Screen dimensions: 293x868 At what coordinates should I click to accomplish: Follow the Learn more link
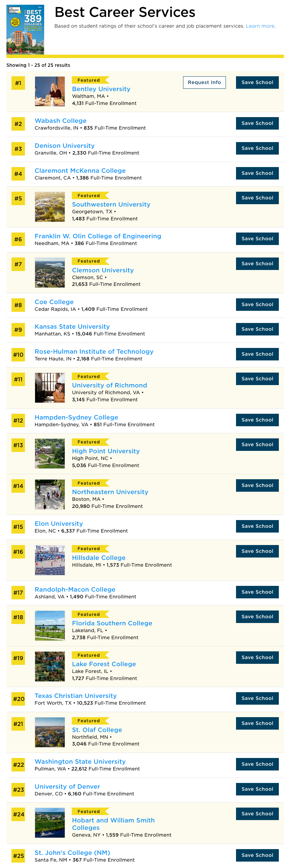point(260,26)
